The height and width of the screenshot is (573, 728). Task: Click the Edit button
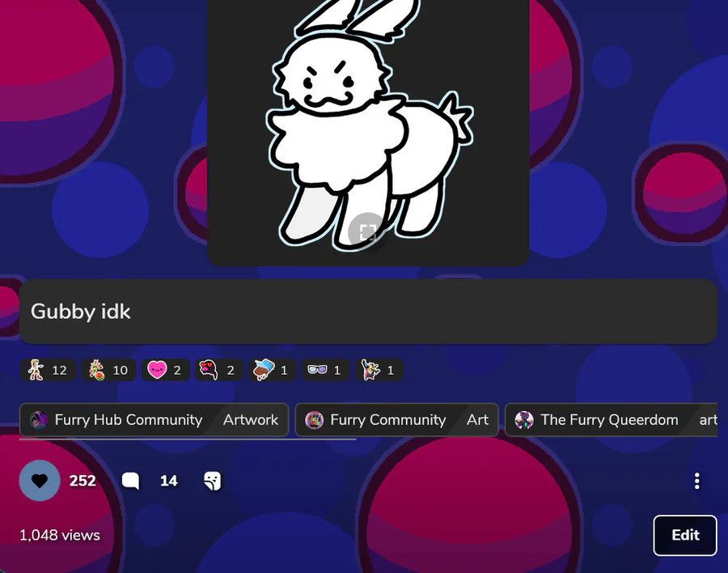685,535
